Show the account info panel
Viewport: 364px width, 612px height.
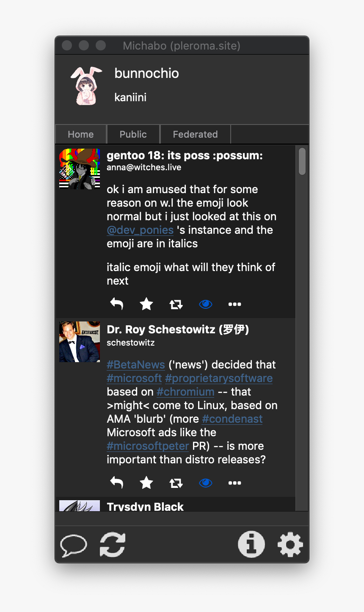251,545
